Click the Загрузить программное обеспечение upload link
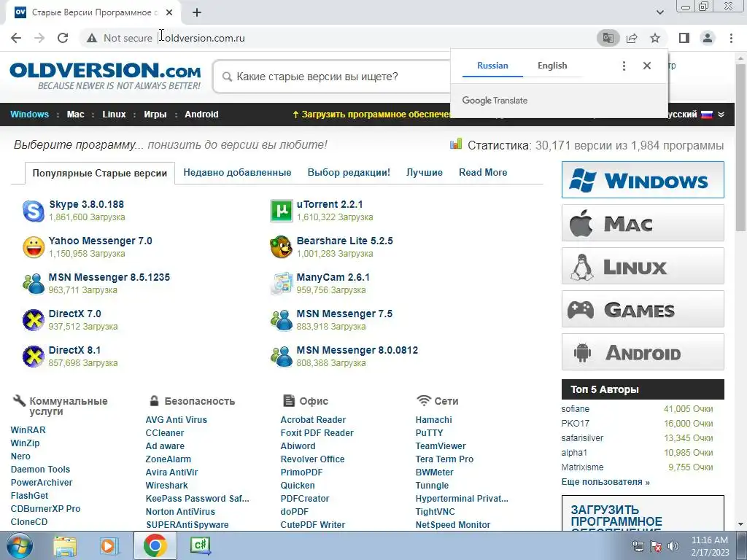Image resolution: width=747 pixels, height=560 pixels. pos(371,114)
